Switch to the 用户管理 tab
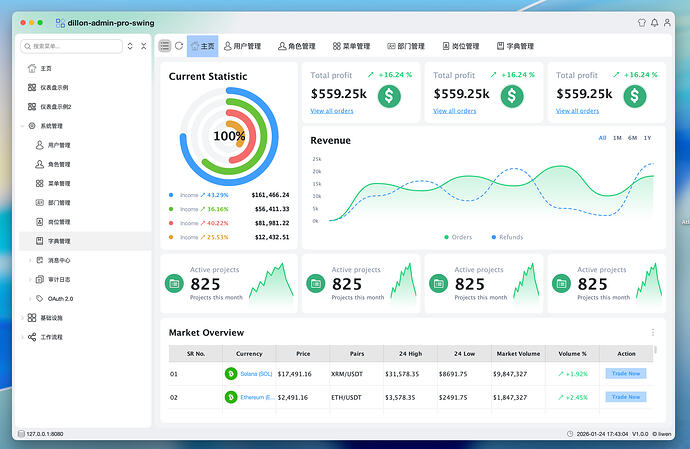Viewport: 690px width, 449px height. 242,46
